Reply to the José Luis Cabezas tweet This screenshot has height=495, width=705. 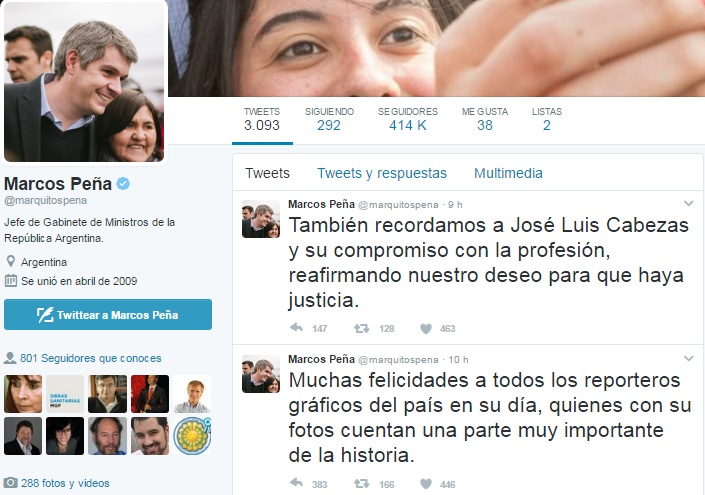pos(296,328)
